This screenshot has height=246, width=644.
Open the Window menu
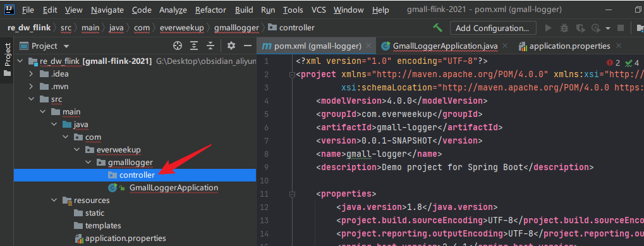point(348,10)
